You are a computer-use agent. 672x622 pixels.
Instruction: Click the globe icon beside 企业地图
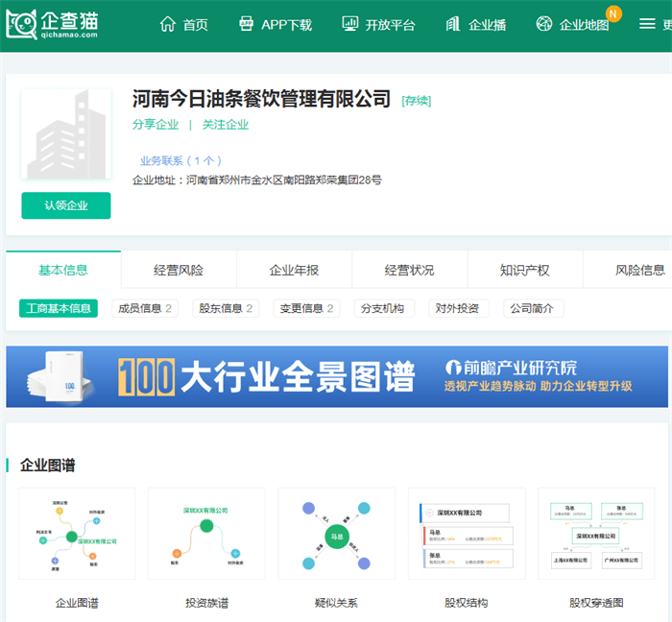[x=544, y=24]
